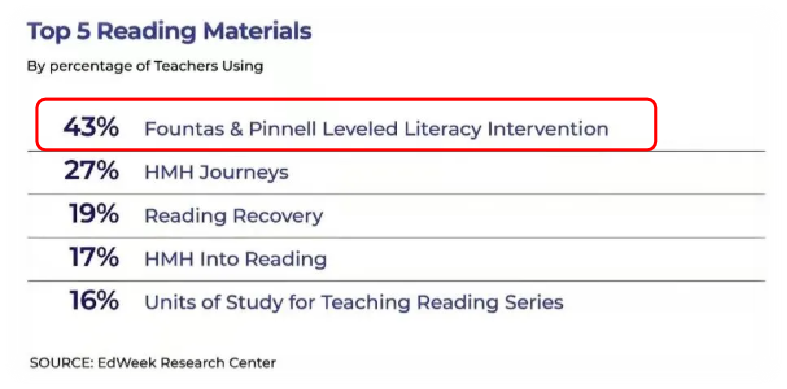
Task: Click the word Recovery in the third row
Action: tap(277, 217)
